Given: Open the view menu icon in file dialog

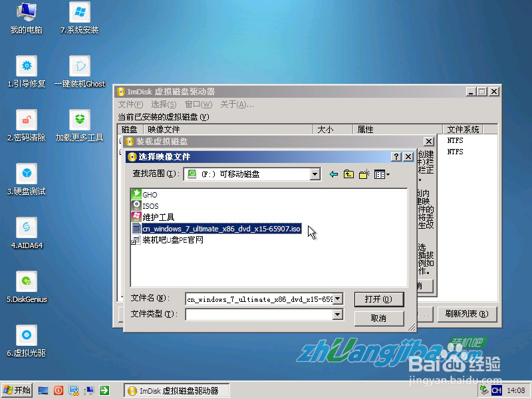Looking at the screenshot, I should 382,174.
